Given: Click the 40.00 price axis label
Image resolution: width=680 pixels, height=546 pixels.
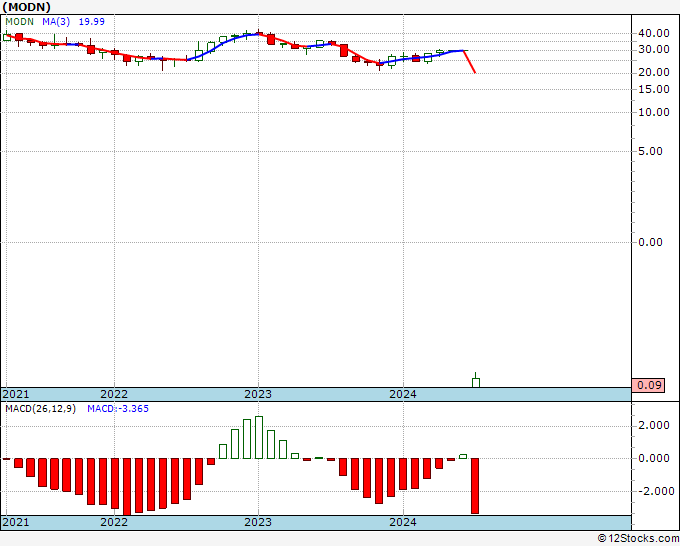Looking at the screenshot, I should pyautogui.click(x=654, y=33).
